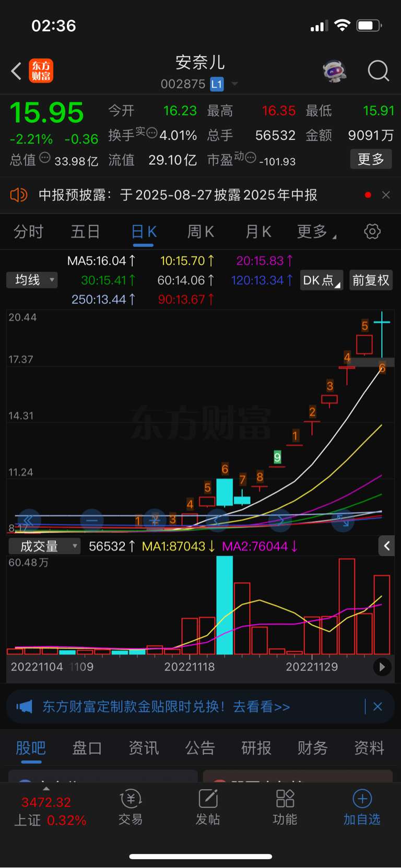401x868 pixels.
Task: Tap MA5:16.04 moving average value
Action: coord(101,260)
